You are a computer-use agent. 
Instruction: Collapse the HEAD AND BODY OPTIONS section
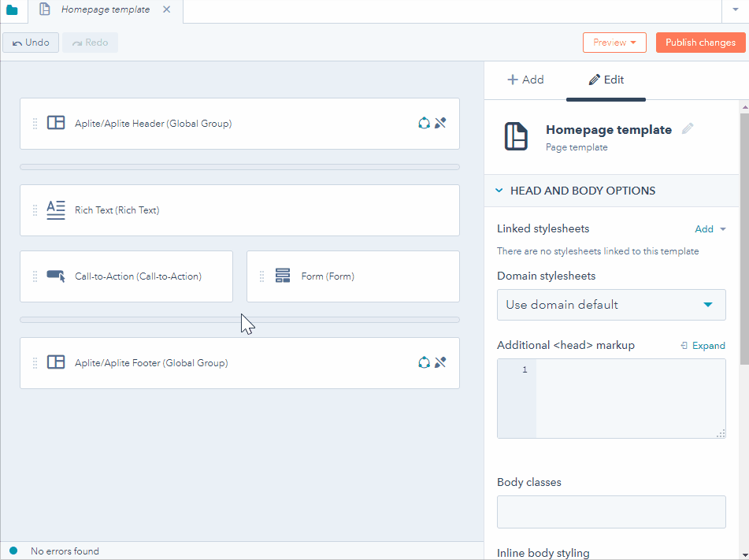pyautogui.click(x=499, y=191)
